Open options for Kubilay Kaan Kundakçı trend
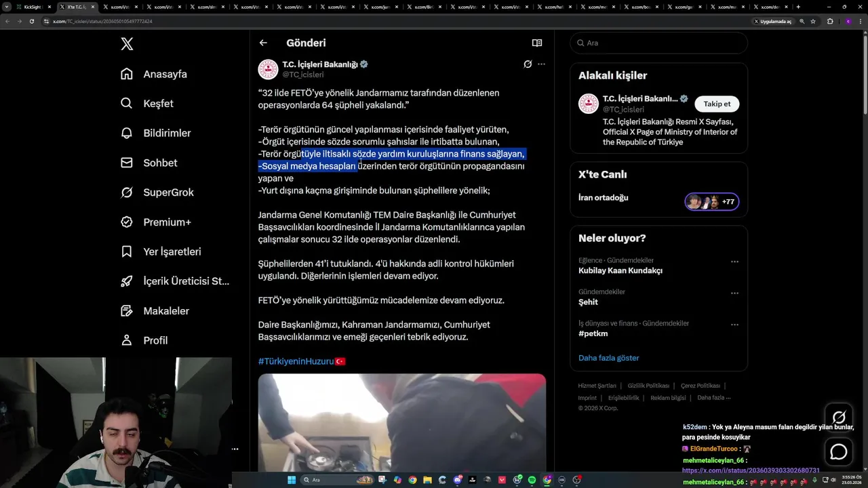868x488 pixels. click(734, 262)
